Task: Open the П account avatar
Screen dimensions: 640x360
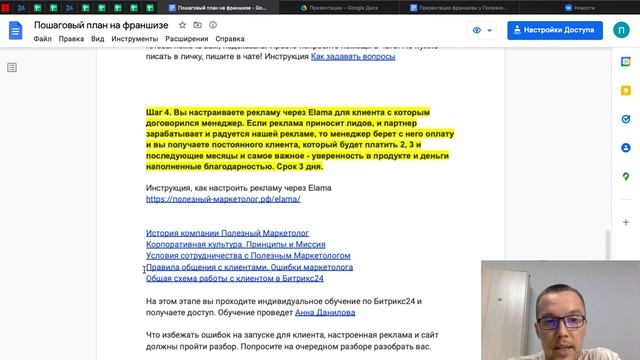Action: click(x=621, y=30)
